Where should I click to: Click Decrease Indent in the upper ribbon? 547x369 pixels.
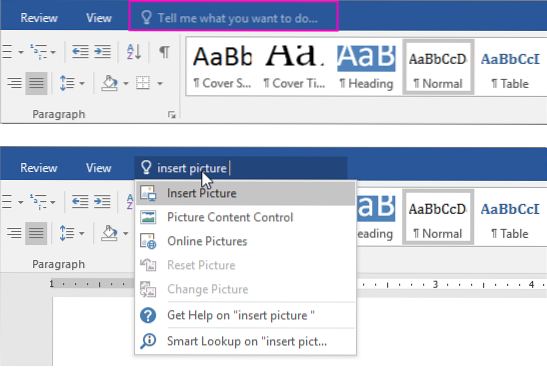(80, 52)
